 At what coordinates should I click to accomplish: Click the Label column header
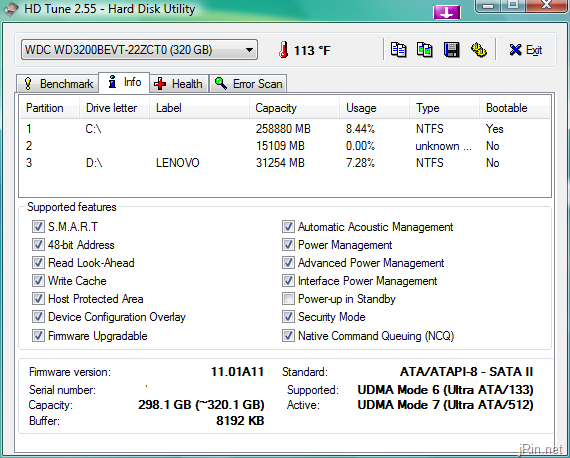point(199,108)
